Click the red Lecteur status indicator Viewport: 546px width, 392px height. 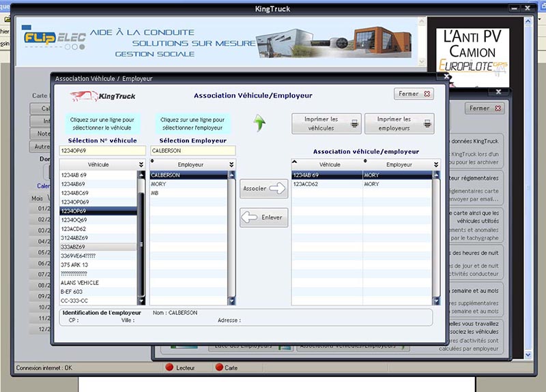[x=170, y=367]
